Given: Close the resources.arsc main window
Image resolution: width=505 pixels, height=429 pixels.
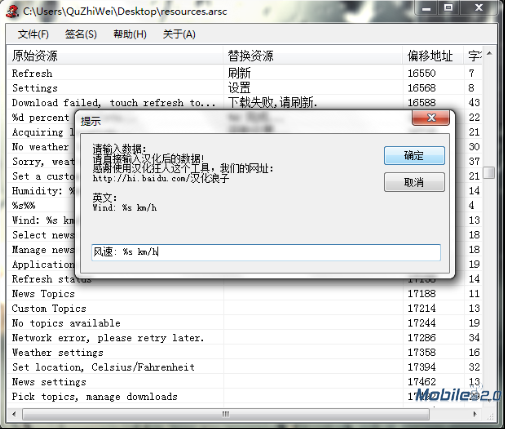Looking at the screenshot, I should (x=479, y=8).
